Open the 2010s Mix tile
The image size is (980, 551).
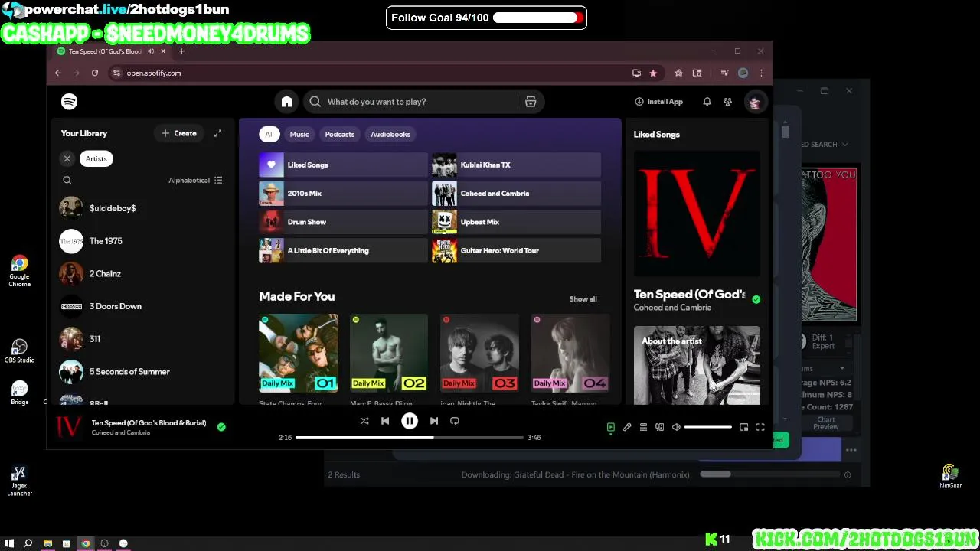coord(343,194)
